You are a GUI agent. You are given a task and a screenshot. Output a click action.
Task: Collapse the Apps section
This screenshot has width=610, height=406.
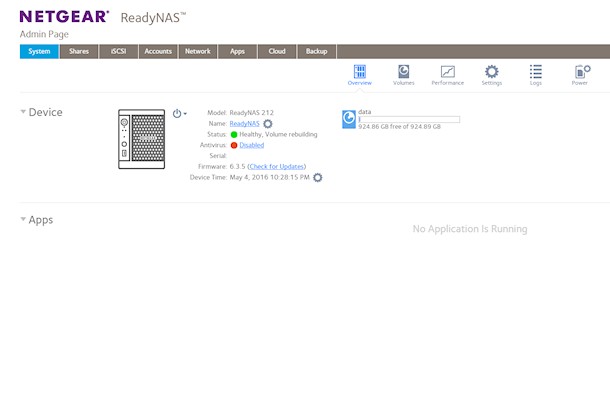point(24,219)
